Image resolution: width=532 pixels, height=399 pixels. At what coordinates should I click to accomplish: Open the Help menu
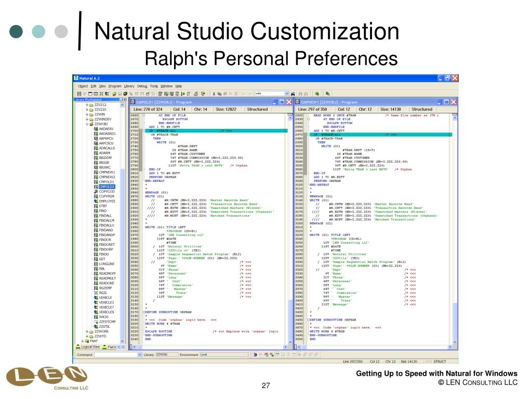(179, 86)
